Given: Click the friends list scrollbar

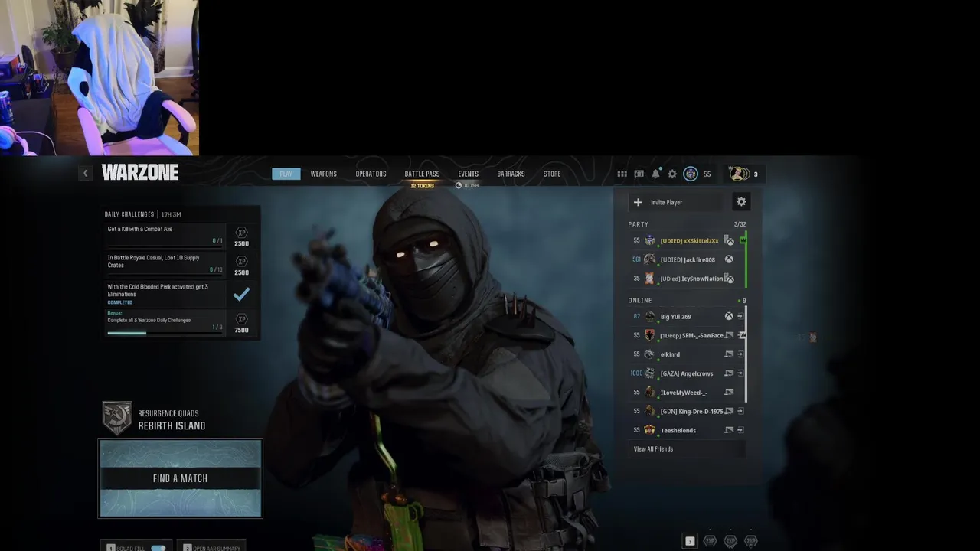Looking at the screenshot, I should [746, 354].
